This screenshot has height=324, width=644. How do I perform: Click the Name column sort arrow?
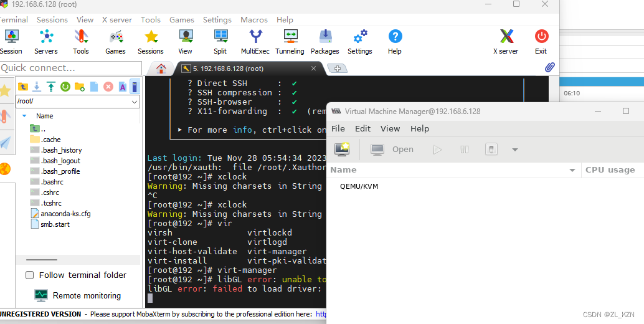(24, 117)
